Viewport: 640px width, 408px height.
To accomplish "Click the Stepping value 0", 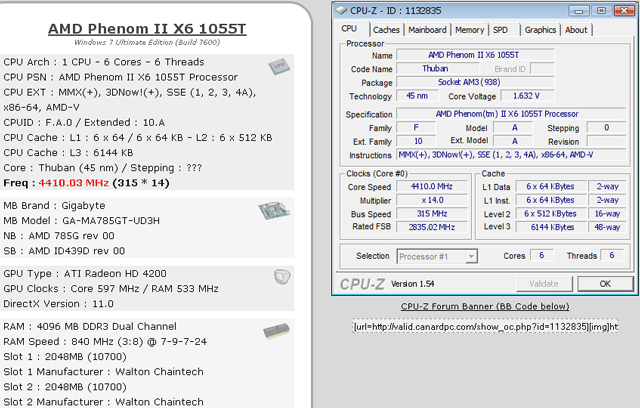I will (x=606, y=127).
